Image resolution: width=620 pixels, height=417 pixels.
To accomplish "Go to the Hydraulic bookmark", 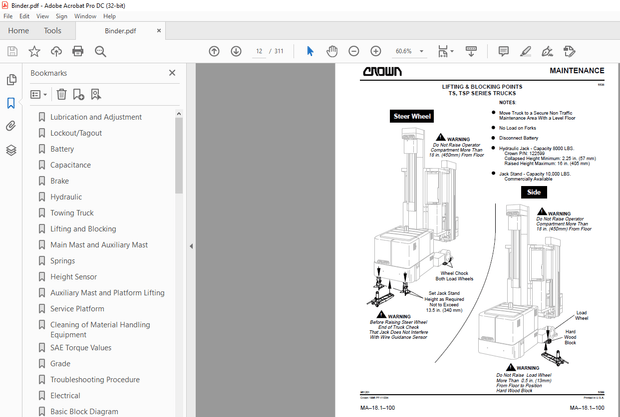I will click(x=66, y=197).
